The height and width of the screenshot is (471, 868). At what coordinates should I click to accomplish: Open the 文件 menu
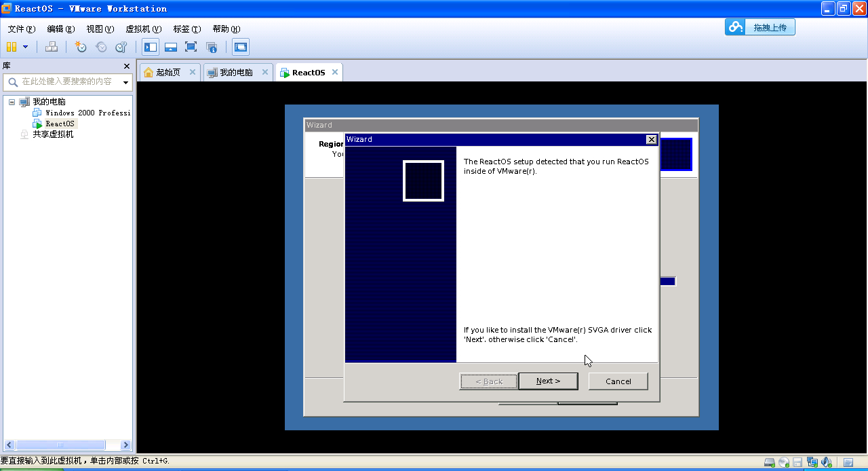coord(21,29)
